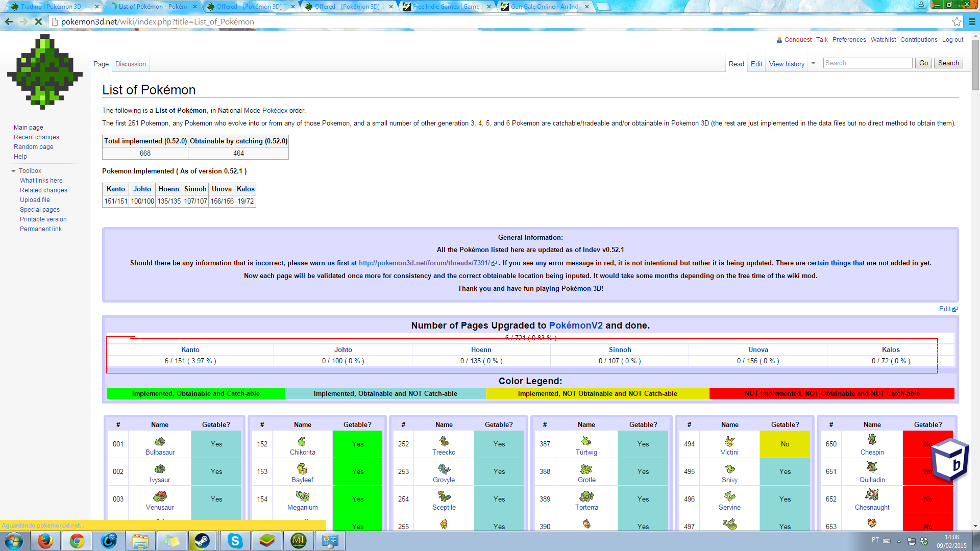Click the Pokémon 3D wiki logo

click(x=45, y=72)
